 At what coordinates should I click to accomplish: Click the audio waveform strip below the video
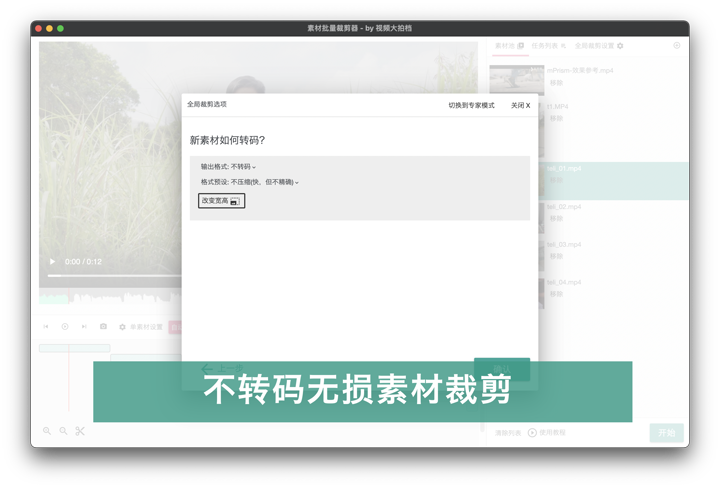(x=110, y=297)
